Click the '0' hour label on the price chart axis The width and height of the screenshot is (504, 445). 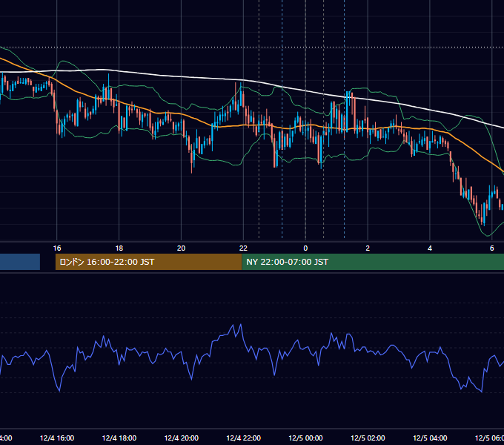(305, 248)
